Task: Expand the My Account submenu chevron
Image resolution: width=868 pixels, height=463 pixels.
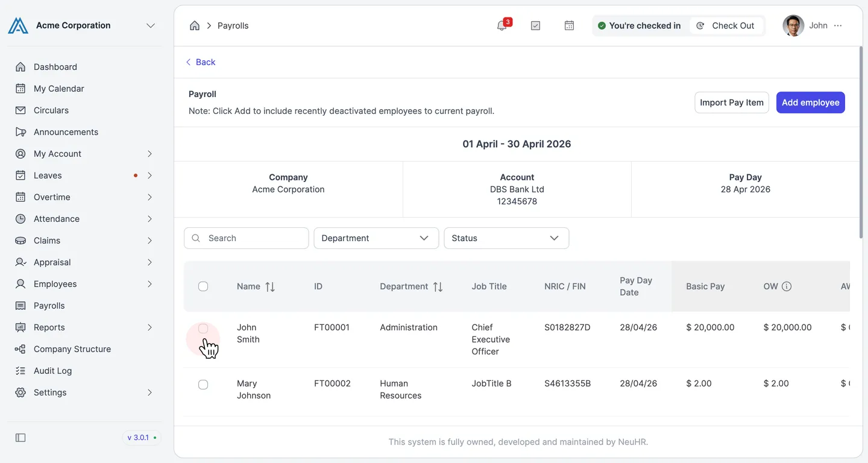Action: tap(149, 154)
